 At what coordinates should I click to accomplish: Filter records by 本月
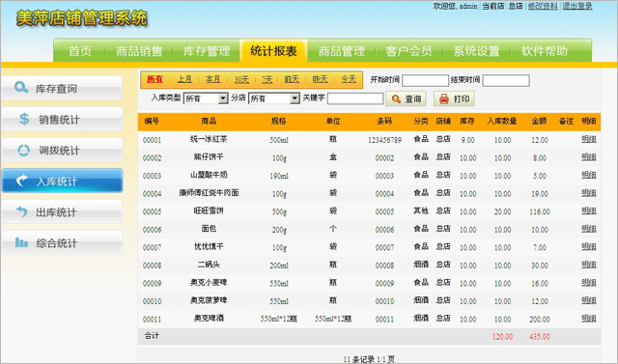213,79
